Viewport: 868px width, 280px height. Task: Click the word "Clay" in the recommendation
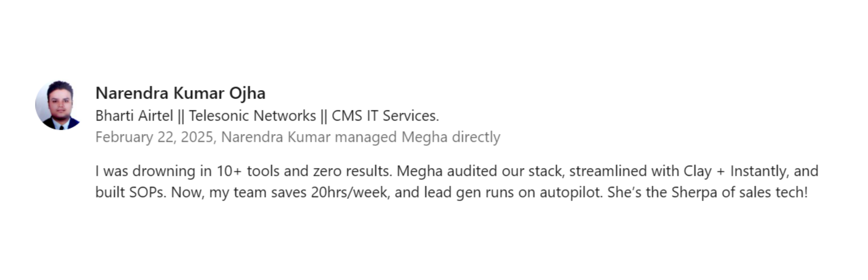[x=697, y=171]
